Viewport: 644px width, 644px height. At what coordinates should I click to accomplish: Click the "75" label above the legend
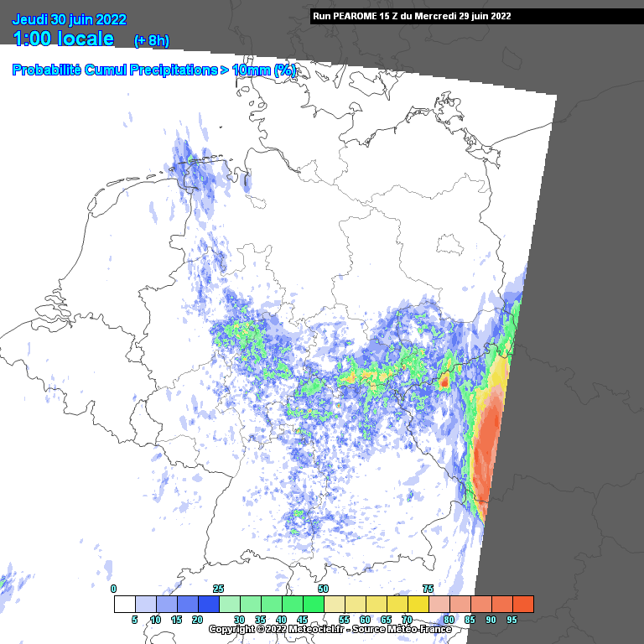coord(428,589)
